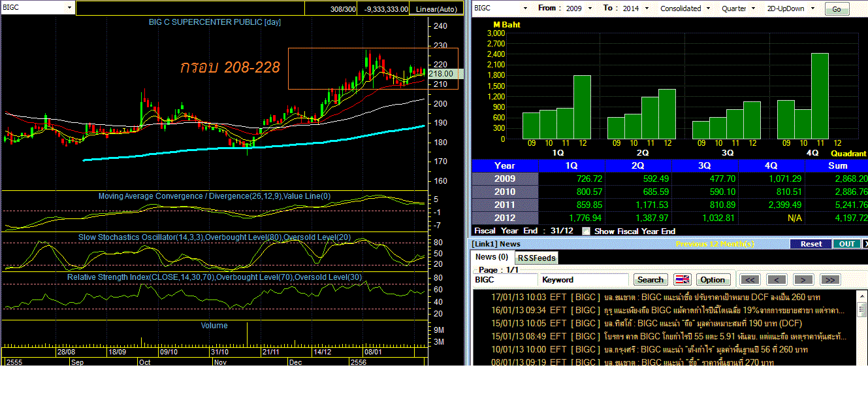
Task: Click the Sum column header
Action: (837, 165)
